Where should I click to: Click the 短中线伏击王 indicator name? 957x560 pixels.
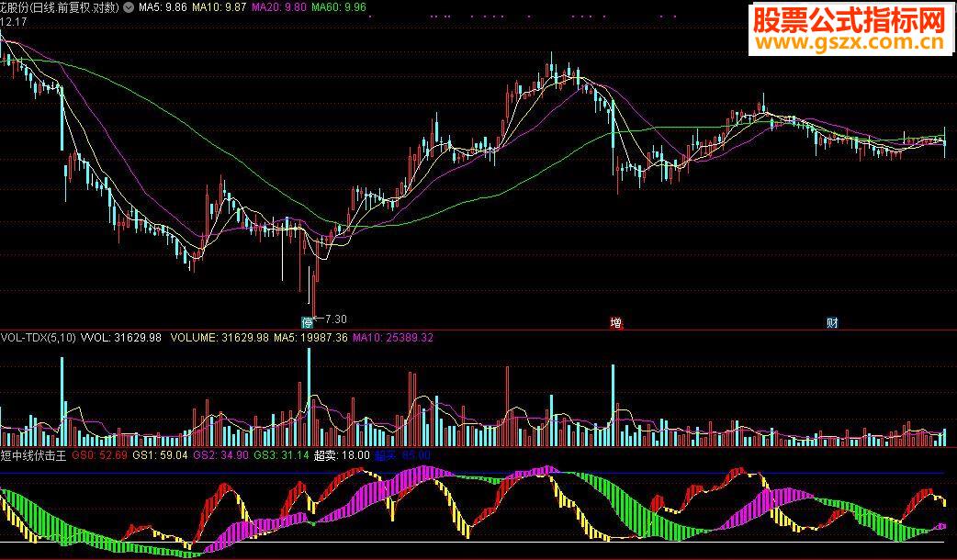click(33, 455)
